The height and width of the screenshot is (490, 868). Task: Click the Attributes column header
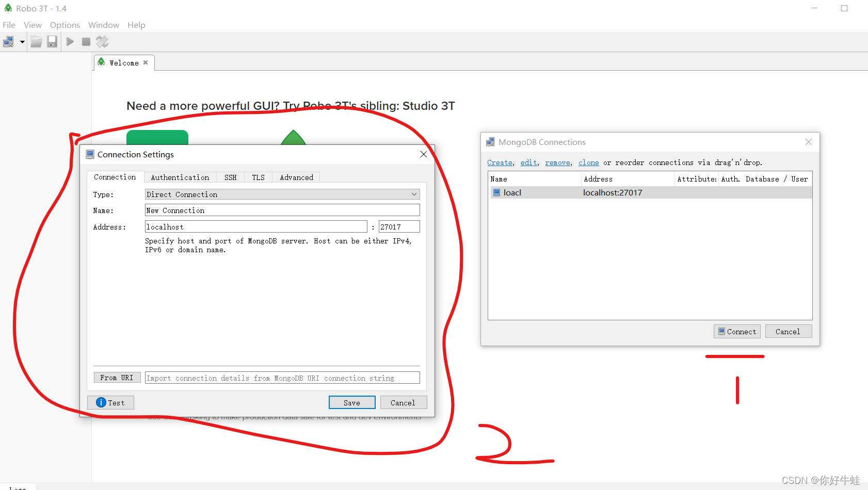[x=697, y=179]
